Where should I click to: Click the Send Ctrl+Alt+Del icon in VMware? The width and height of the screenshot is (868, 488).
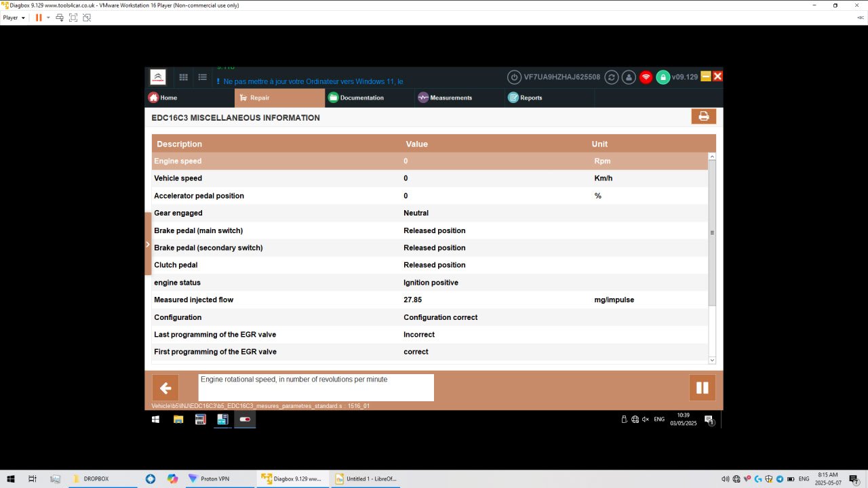[x=60, y=18]
